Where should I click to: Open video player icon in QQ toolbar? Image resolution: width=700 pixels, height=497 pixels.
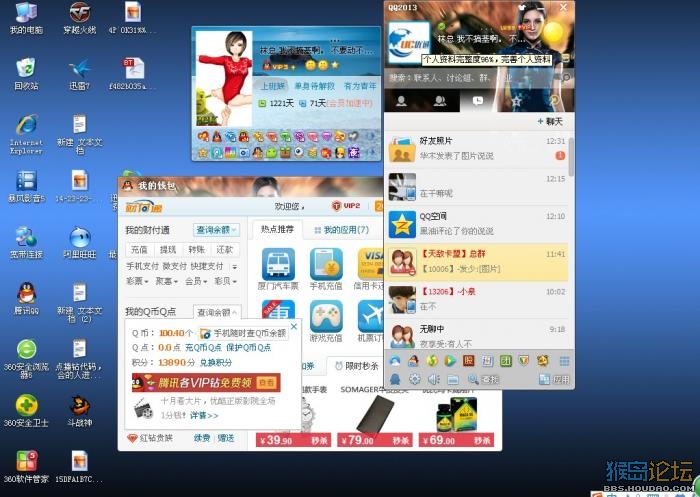click(x=450, y=361)
